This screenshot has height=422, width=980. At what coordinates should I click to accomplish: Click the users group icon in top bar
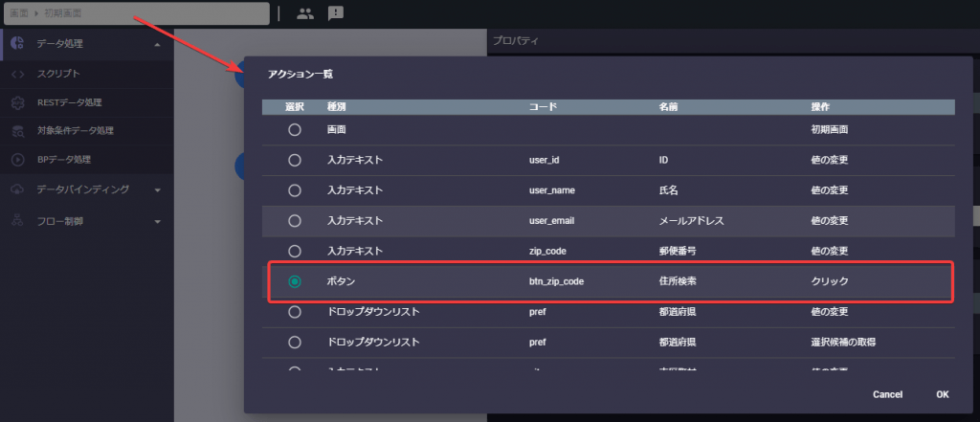point(305,13)
